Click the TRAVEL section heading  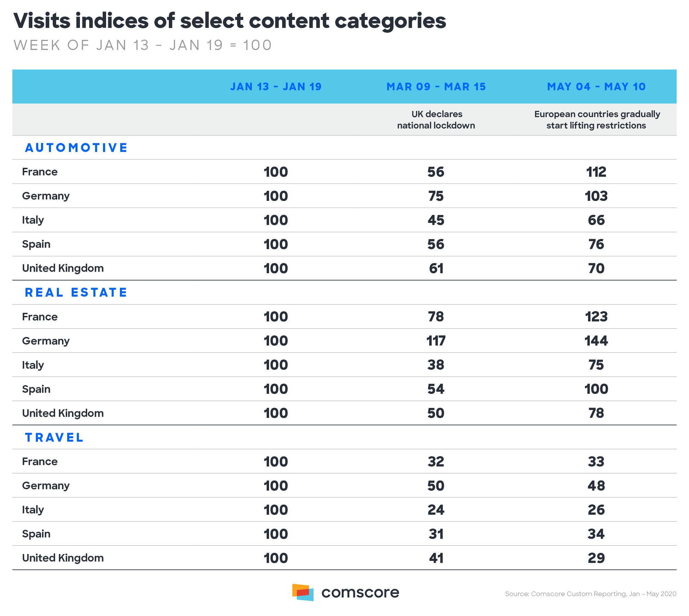54,438
